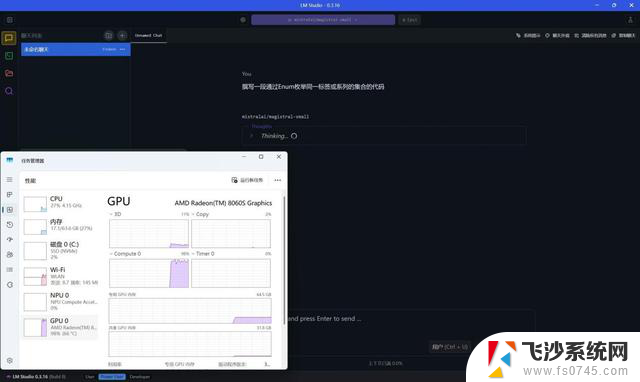Click the Task Manager app icon in titlebar
Screen dimensions: 640x382
pyautogui.click(x=9, y=160)
